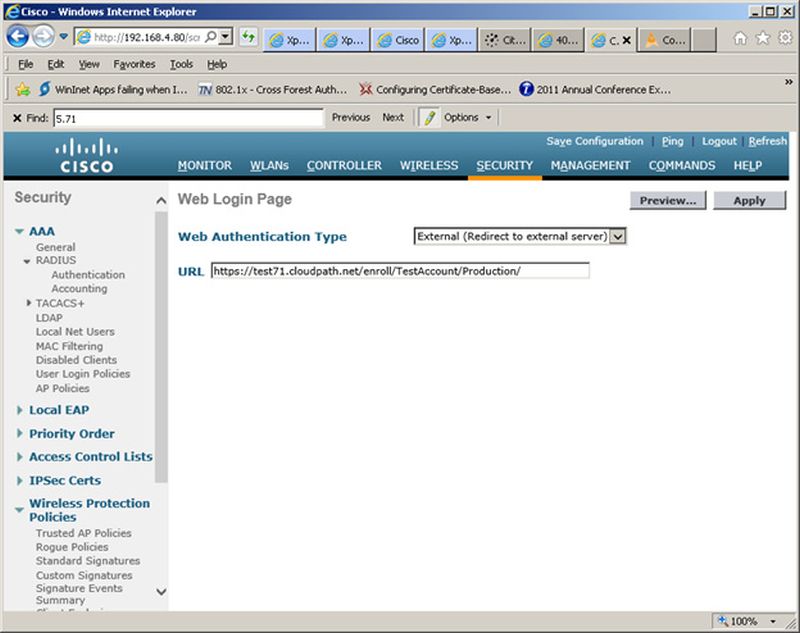Expand the Priority Order section
This screenshot has width=800, height=633.
[x=19, y=434]
